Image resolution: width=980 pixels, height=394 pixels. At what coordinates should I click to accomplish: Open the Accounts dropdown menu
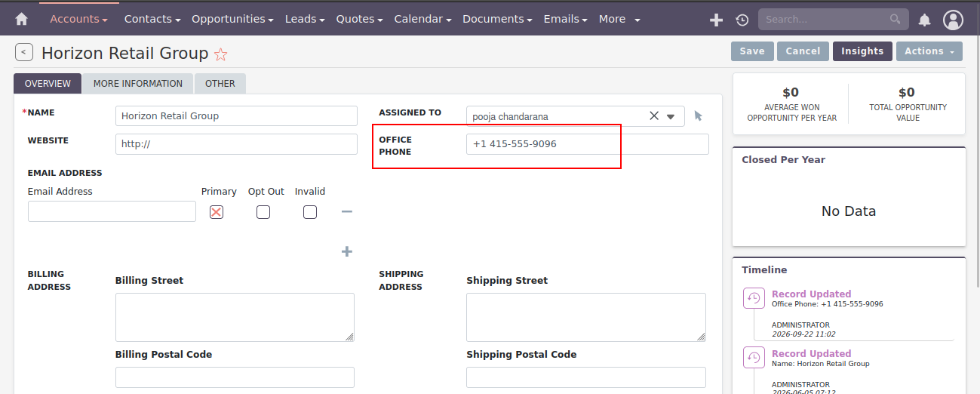coord(78,19)
